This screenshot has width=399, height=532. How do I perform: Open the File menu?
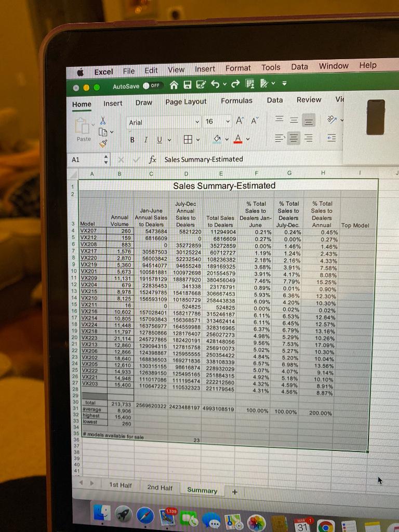[129, 71]
